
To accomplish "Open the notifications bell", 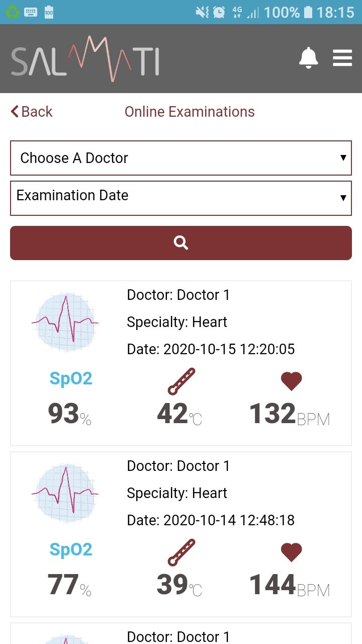I will coord(309,58).
